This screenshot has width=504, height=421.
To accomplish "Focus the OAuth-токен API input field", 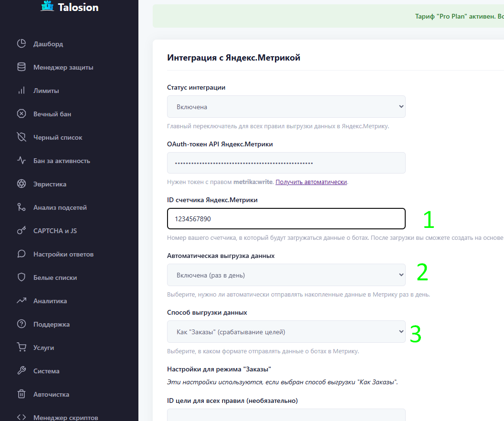I will 286,163.
